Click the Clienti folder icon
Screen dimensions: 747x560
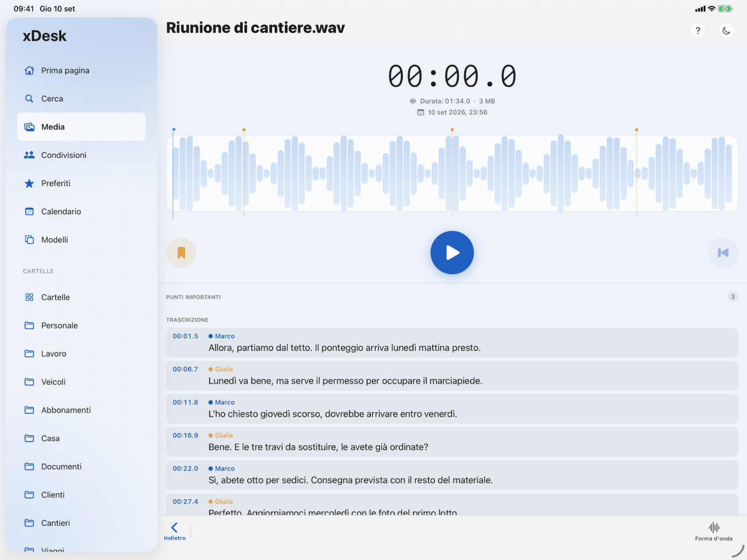click(29, 495)
